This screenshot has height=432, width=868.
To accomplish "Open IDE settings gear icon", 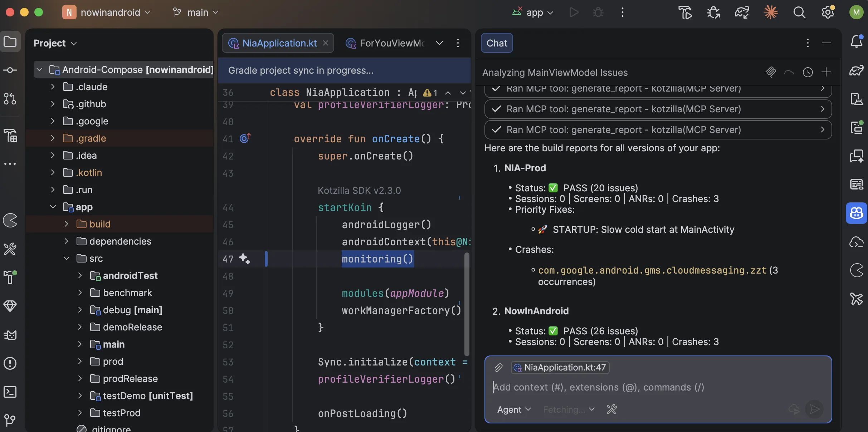I will pyautogui.click(x=828, y=13).
